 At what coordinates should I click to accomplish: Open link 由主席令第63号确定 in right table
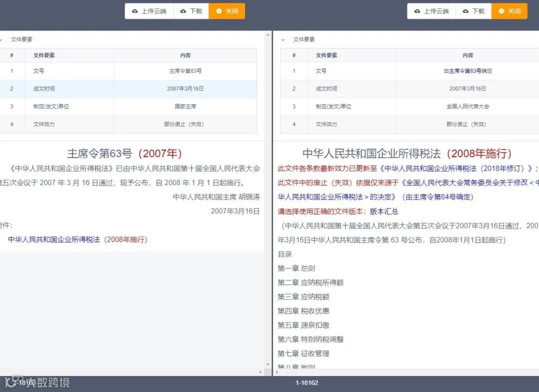point(468,71)
